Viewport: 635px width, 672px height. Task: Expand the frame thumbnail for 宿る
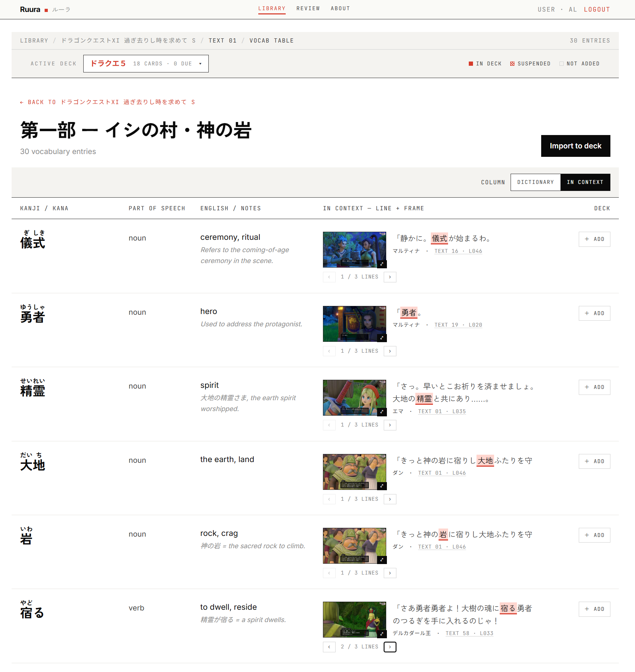coord(382,634)
